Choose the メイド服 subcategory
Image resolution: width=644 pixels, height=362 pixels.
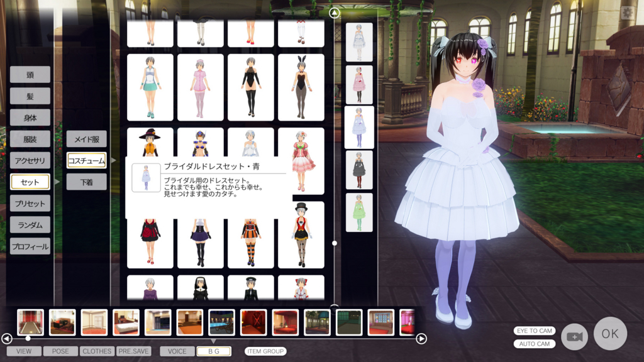[87, 139]
